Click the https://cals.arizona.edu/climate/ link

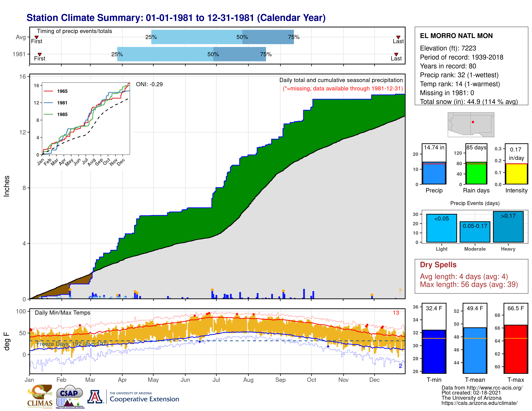[479, 403]
